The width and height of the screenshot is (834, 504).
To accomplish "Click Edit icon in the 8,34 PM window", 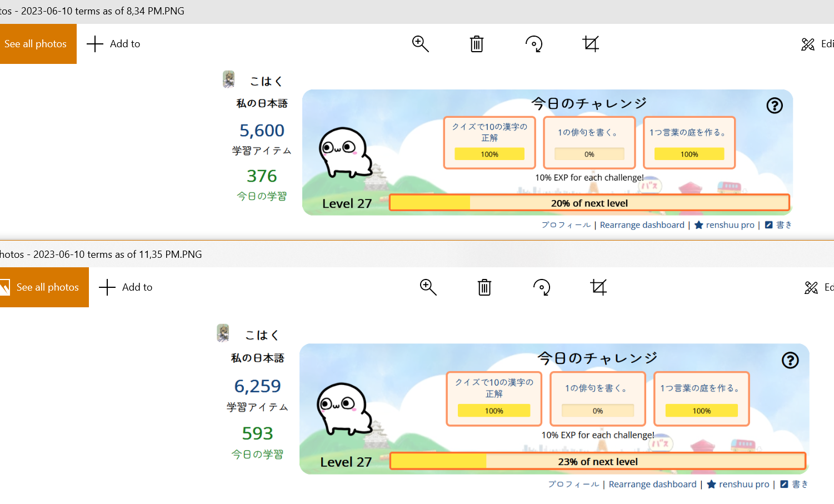I will (808, 44).
